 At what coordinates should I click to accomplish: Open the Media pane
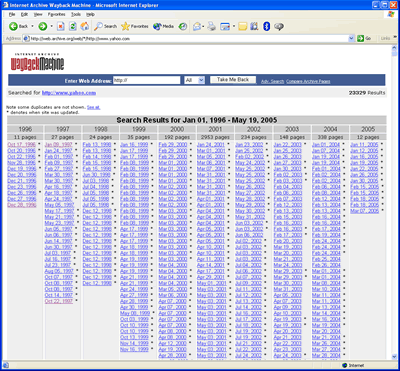click(x=163, y=26)
